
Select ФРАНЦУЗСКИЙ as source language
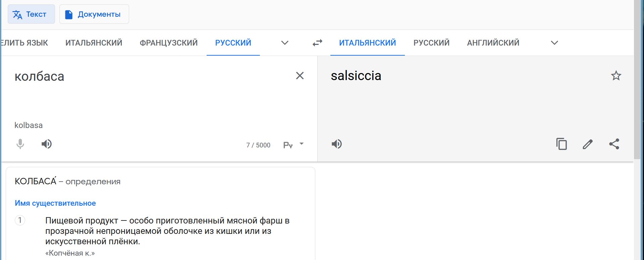[x=169, y=43]
